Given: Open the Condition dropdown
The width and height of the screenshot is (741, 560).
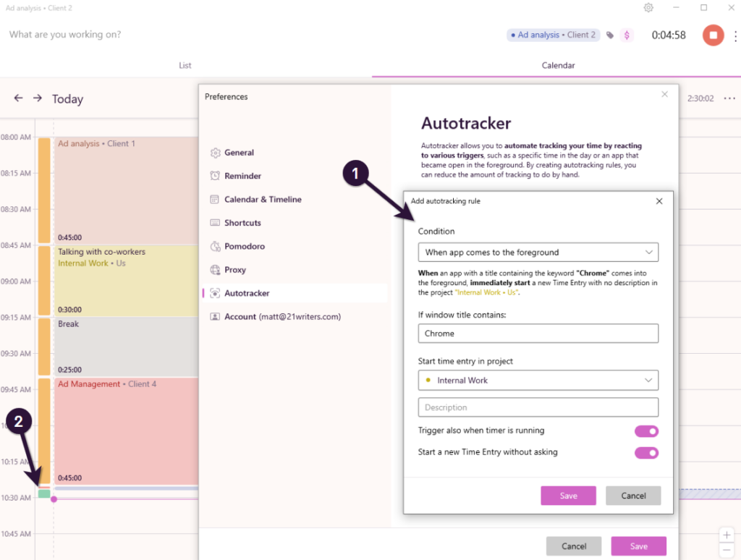Looking at the screenshot, I should (538, 252).
